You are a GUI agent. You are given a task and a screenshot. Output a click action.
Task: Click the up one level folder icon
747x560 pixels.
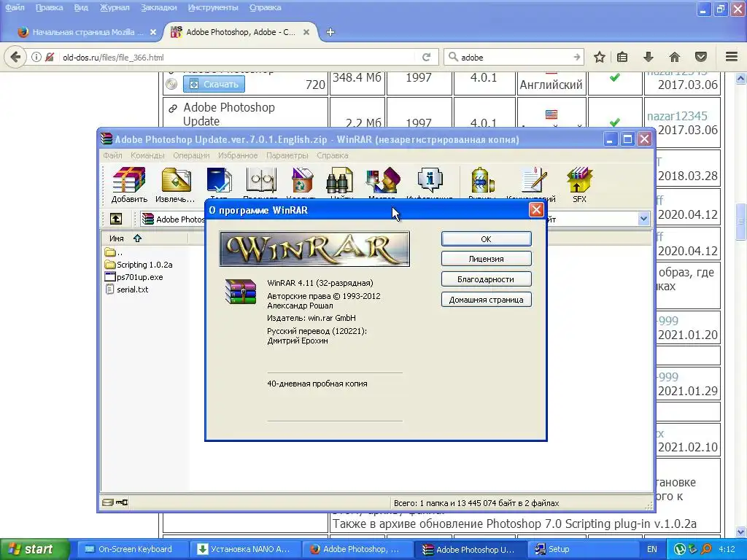116,219
